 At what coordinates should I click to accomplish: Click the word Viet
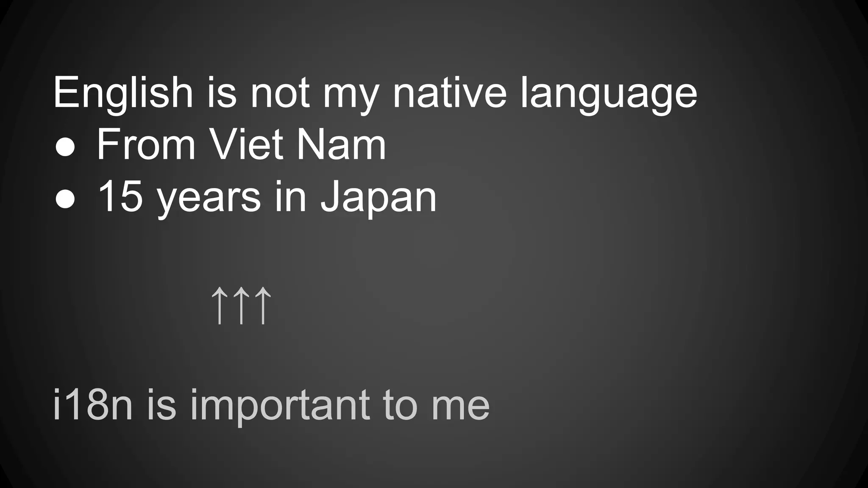pyautogui.click(x=246, y=144)
